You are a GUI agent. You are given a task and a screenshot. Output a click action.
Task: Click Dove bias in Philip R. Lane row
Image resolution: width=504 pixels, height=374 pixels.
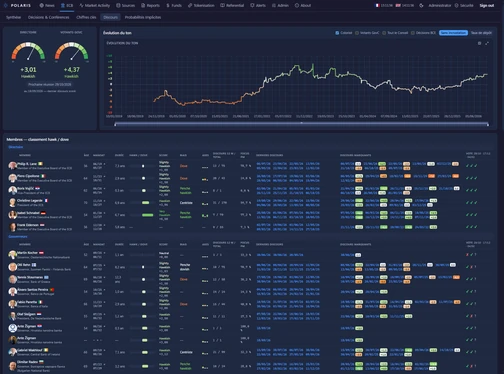183,166
